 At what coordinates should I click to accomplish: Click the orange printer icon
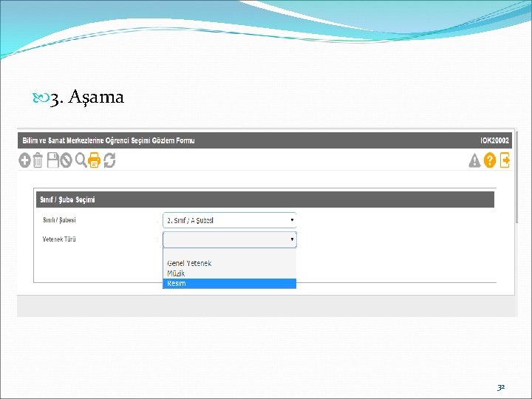coord(95,160)
